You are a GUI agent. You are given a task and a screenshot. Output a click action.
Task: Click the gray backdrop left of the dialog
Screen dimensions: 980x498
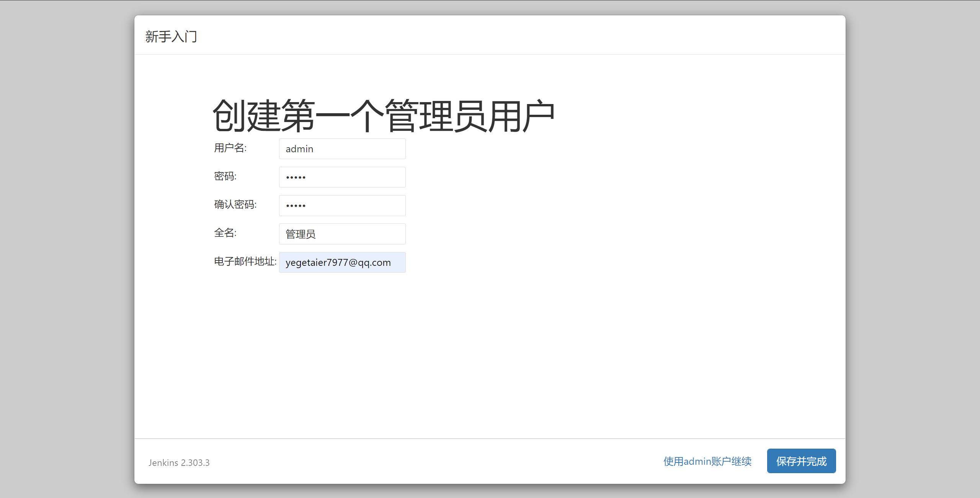click(67, 249)
